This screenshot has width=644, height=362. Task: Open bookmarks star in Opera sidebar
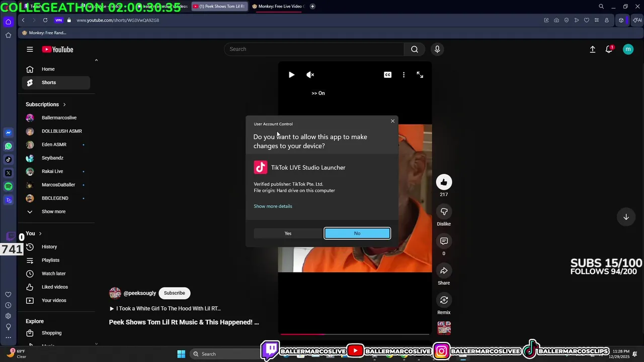click(x=8, y=35)
